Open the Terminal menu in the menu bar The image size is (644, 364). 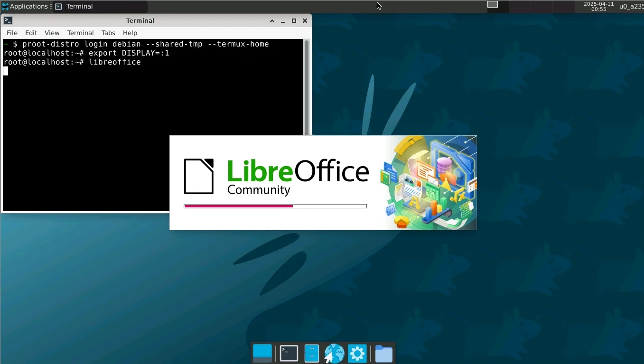click(80, 33)
